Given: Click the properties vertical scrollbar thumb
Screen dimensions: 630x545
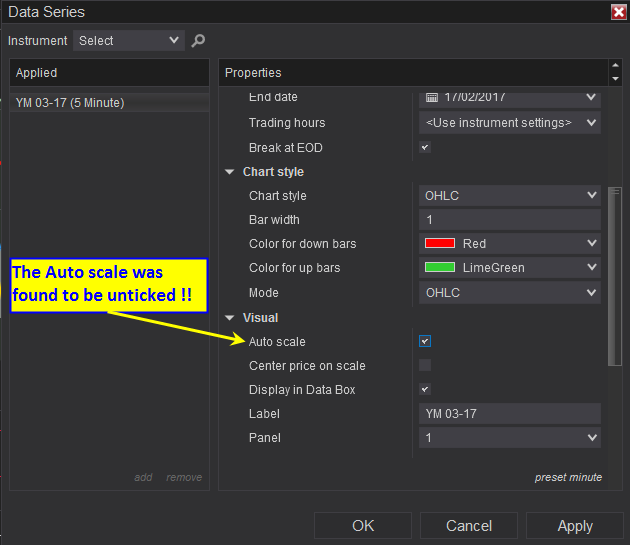Looking at the screenshot, I should 615,276.
